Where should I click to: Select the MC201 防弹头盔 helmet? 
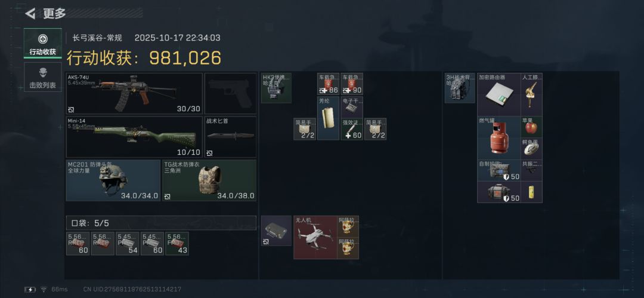[x=113, y=180]
